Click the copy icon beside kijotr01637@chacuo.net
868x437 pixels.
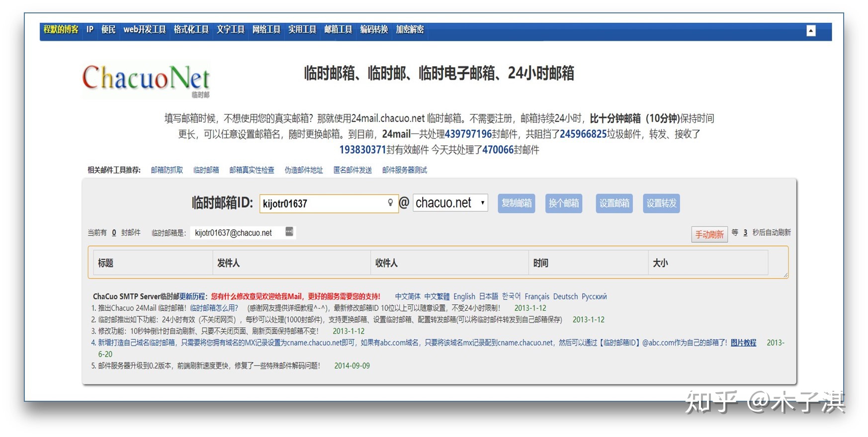[x=289, y=232]
